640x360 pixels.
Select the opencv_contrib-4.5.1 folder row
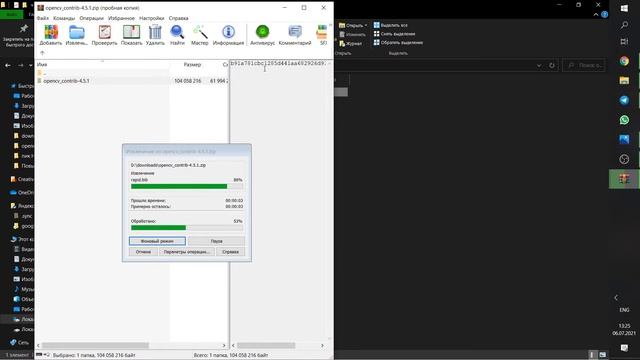[133, 81]
